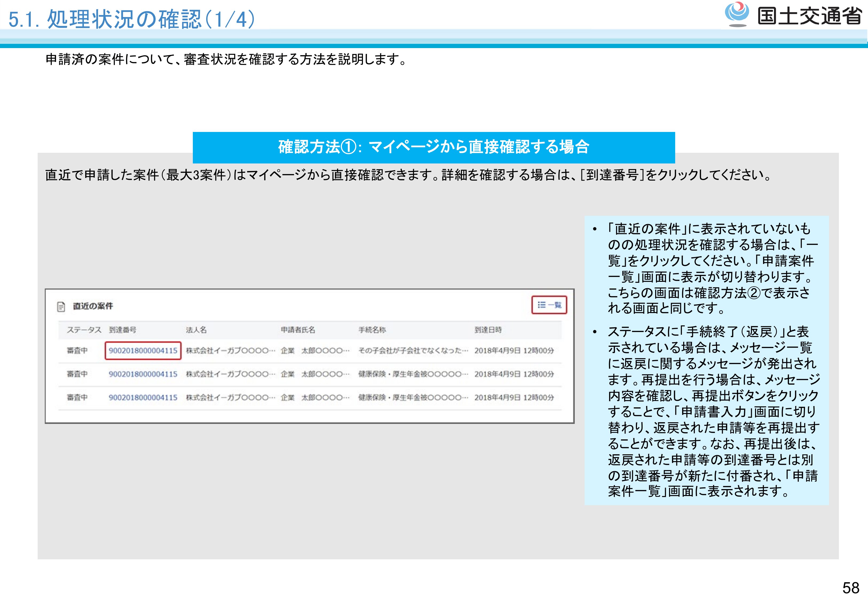Click the blue 確認方法① heading banner
868x601 pixels.
[x=434, y=147]
